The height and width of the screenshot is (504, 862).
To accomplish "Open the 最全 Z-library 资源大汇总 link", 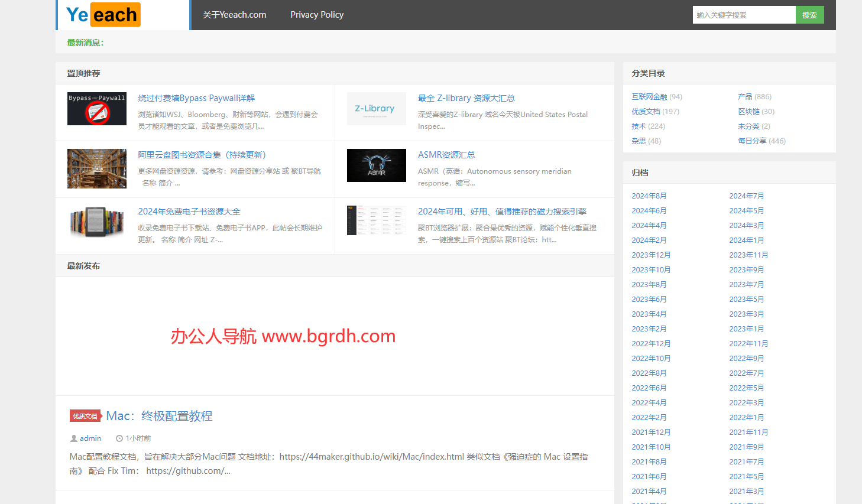I will 466,98.
